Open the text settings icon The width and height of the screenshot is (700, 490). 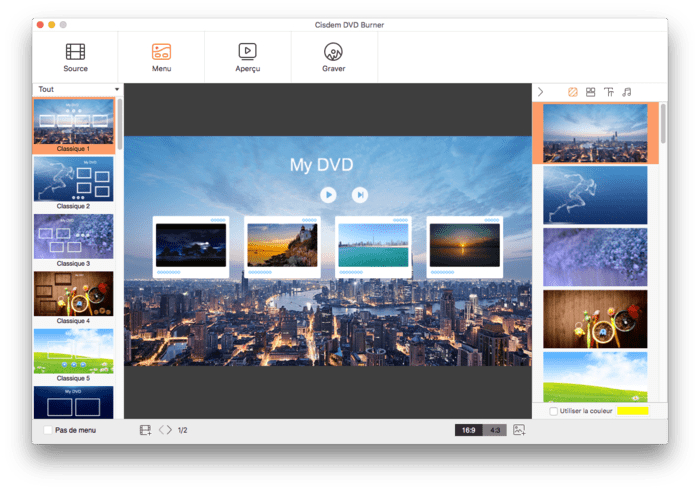click(608, 92)
